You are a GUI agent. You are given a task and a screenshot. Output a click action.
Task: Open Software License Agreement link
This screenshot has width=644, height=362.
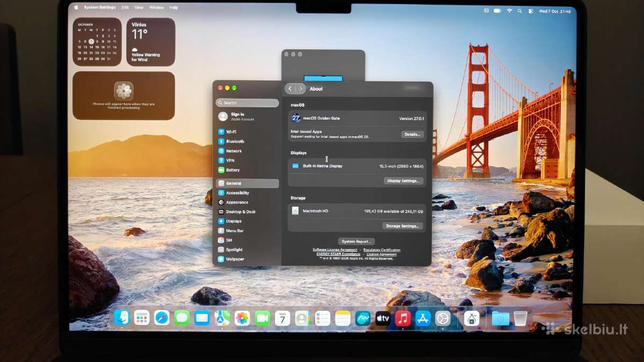coord(335,250)
